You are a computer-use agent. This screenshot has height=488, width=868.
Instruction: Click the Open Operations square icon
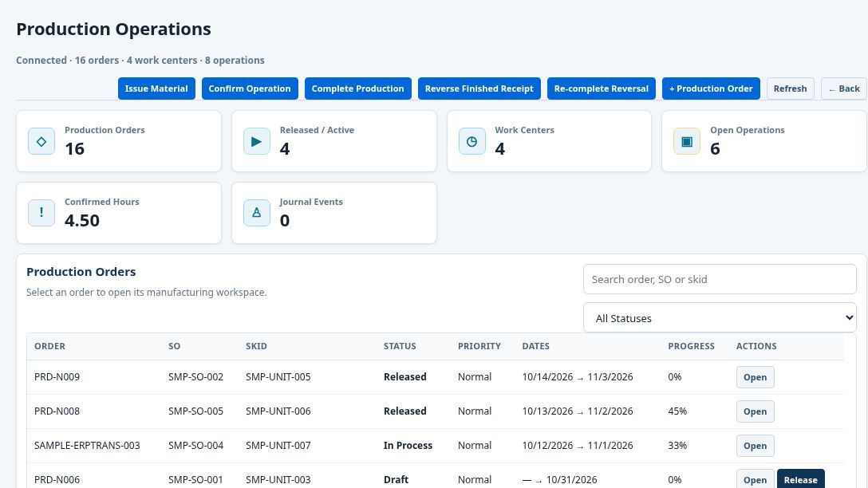(x=686, y=142)
